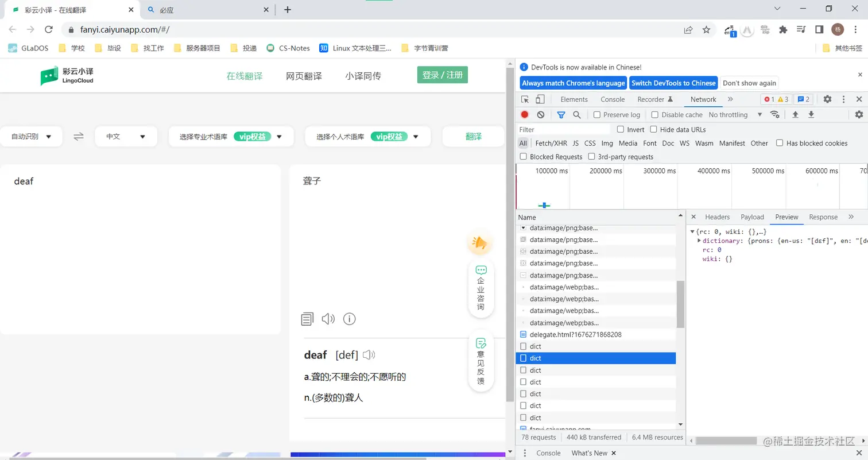Open the 自动识别 source language dropdown
This screenshot has height=460, width=868.
(31, 137)
